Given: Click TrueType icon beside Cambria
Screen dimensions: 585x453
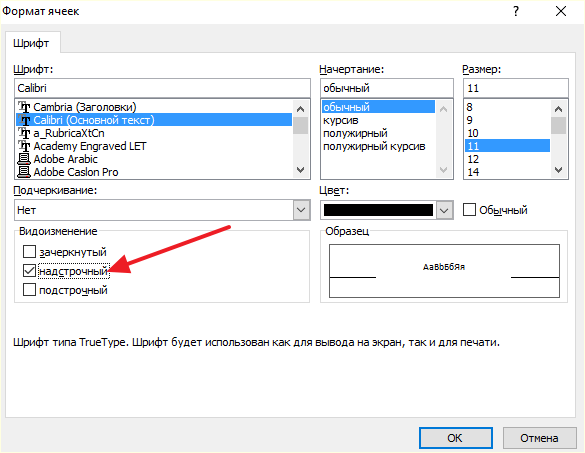Looking at the screenshot, I should pos(24,107).
